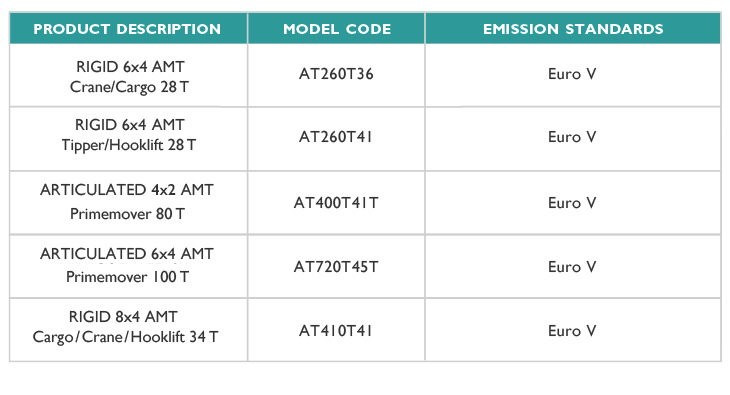Click Euro V in the AT410T41 row

[572, 331]
